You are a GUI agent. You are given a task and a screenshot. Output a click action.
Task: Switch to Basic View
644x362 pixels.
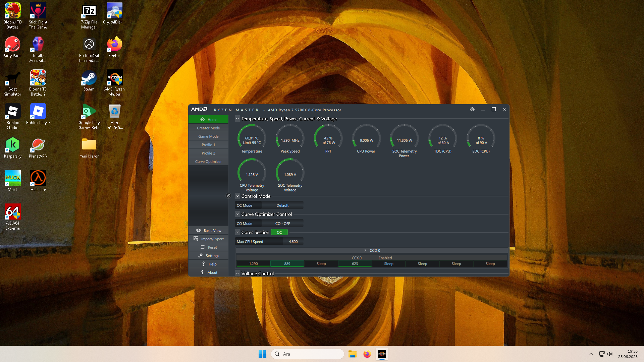(208, 231)
